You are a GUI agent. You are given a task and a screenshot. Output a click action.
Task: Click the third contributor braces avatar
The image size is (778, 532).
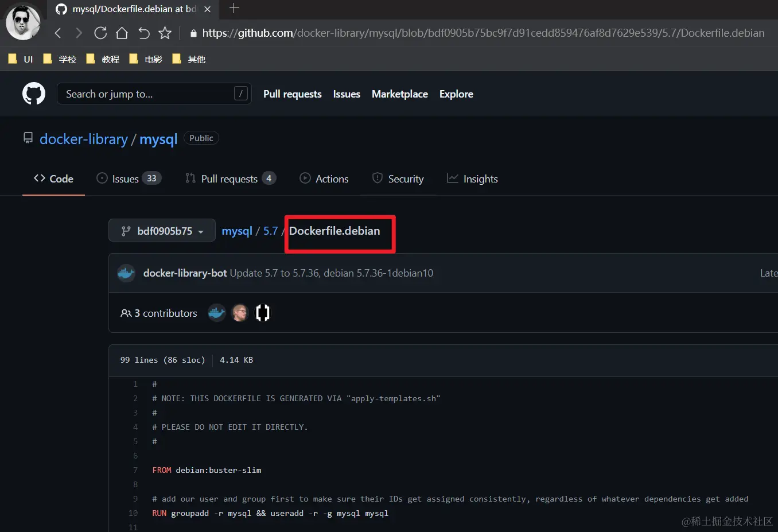pyautogui.click(x=263, y=313)
